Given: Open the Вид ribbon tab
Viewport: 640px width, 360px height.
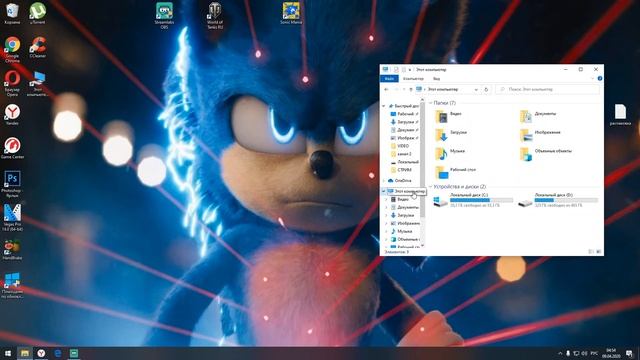Looking at the screenshot, I should click(x=436, y=78).
